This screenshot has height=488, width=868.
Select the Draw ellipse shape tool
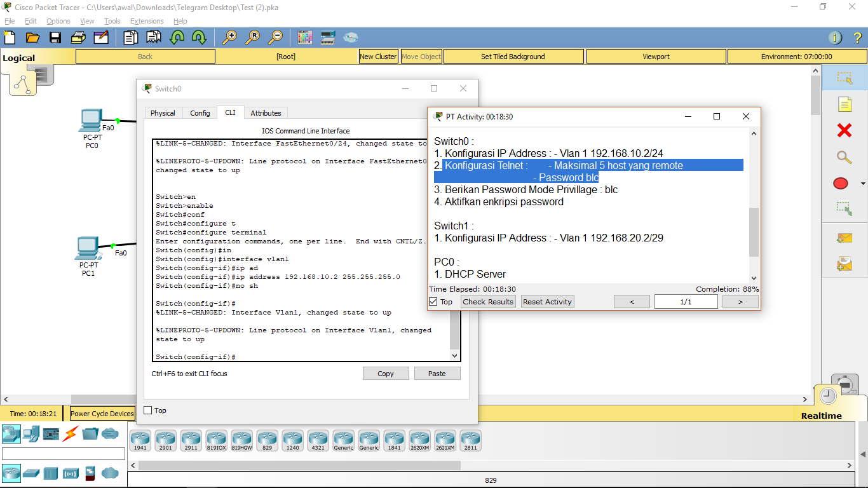pyautogui.click(x=841, y=184)
